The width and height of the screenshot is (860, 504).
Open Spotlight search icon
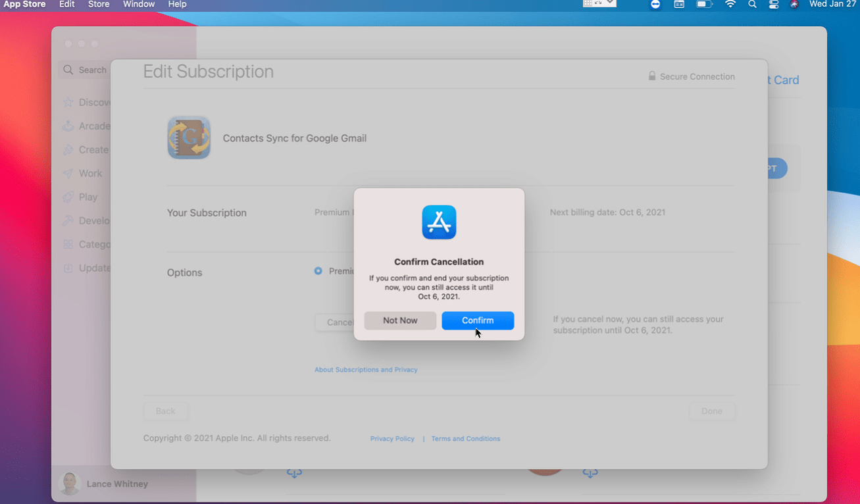pos(752,5)
